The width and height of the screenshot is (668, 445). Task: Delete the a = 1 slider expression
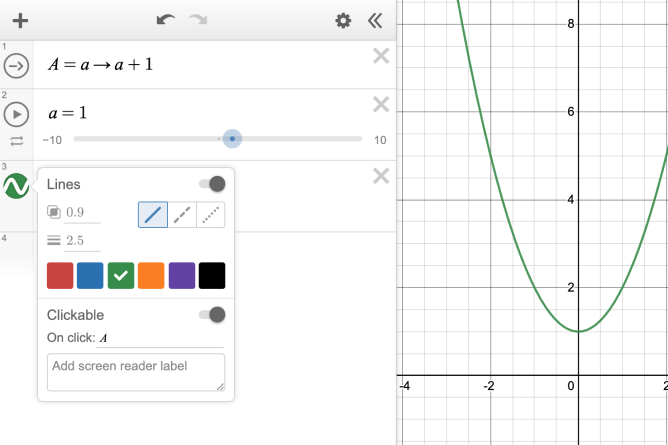(x=380, y=105)
